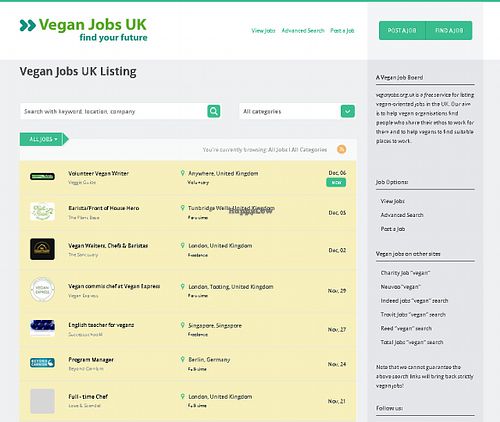
Task: Click "Dec. 06" date text
Action: [x=337, y=173]
